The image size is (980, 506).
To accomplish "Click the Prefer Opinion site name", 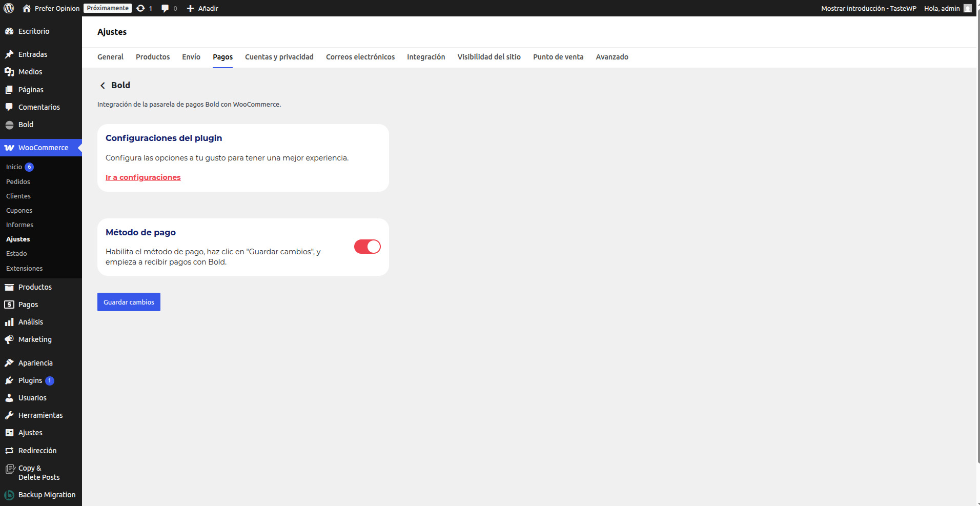I will pyautogui.click(x=57, y=8).
